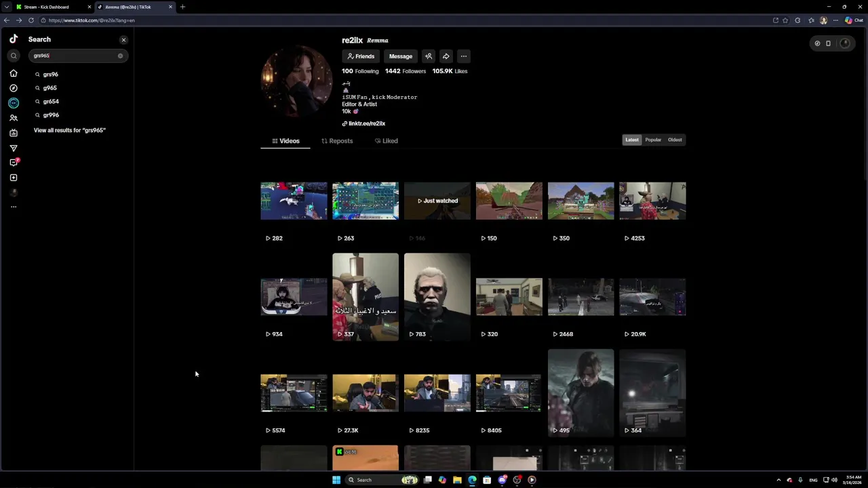Screen dimensions: 868x488
Task: Open the Friends people icon in sidebar
Action: tap(14, 118)
